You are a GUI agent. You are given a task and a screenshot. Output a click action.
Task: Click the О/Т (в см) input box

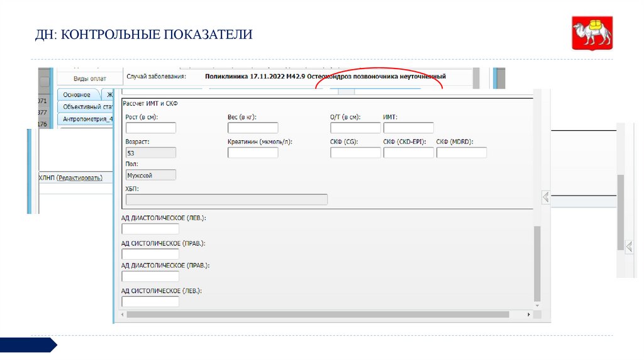tap(355, 128)
